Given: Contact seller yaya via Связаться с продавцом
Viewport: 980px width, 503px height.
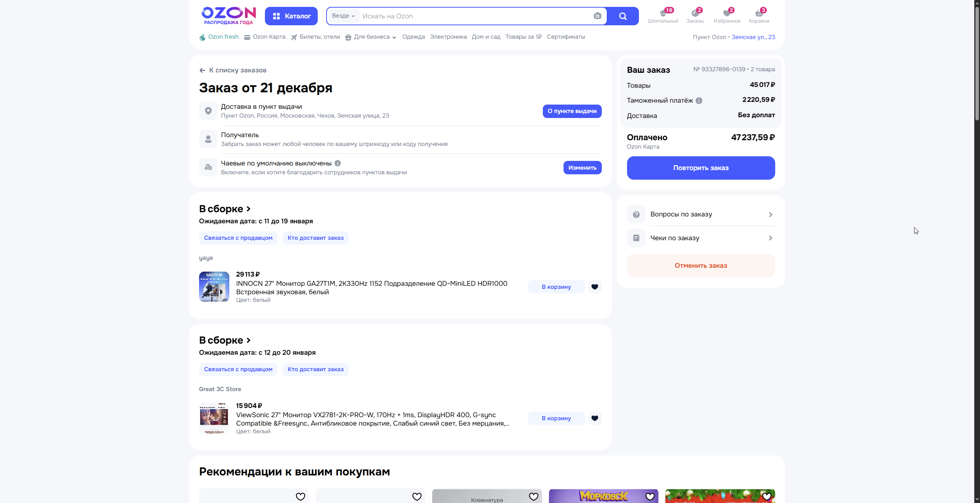Looking at the screenshot, I should pos(238,238).
